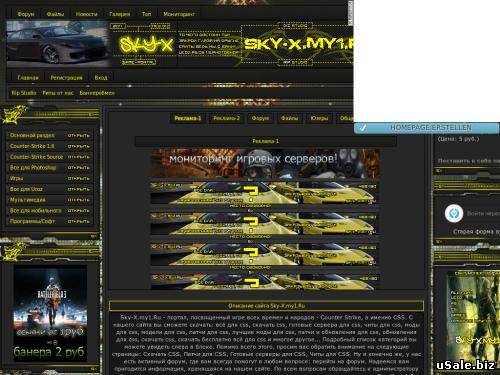Click the HOMEPAGE ERSTELLEN button
500x375 pixels.
427,128
